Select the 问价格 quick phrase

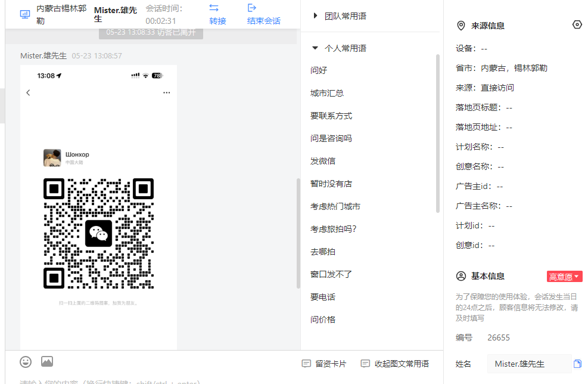[323, 320]
